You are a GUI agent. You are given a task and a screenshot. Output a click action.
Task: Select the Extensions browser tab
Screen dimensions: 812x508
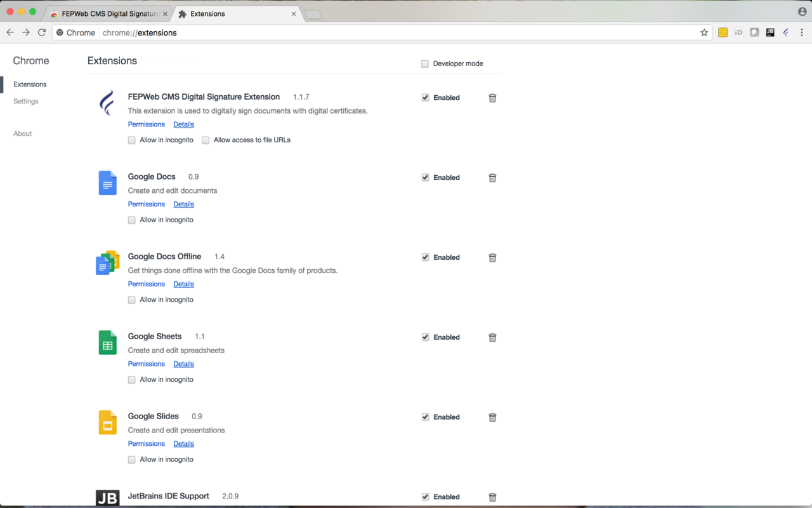(x=236, y=13)
